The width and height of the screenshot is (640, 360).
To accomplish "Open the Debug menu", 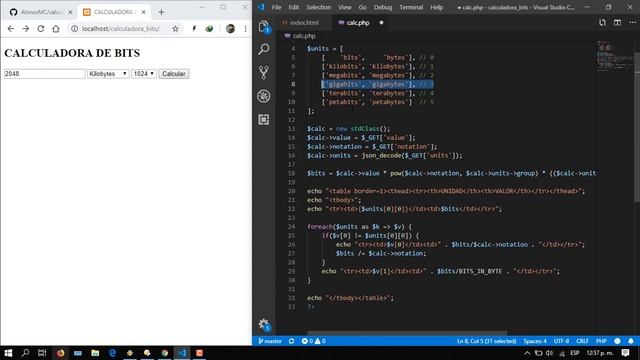I will point(383,7).
